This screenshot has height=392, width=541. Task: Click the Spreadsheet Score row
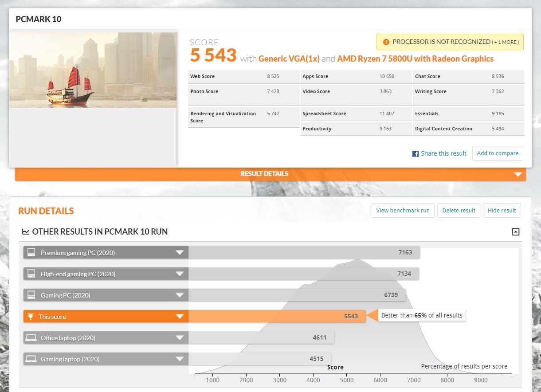point(356,114)
